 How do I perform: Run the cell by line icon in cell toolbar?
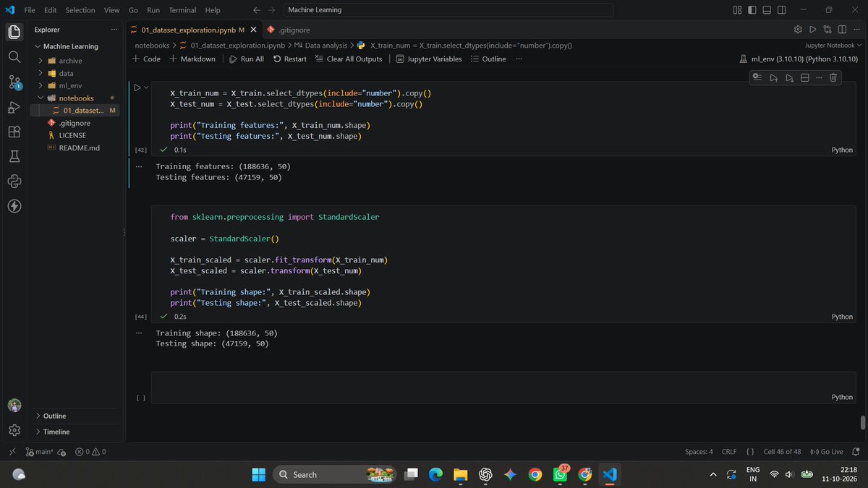coord(757,77)
